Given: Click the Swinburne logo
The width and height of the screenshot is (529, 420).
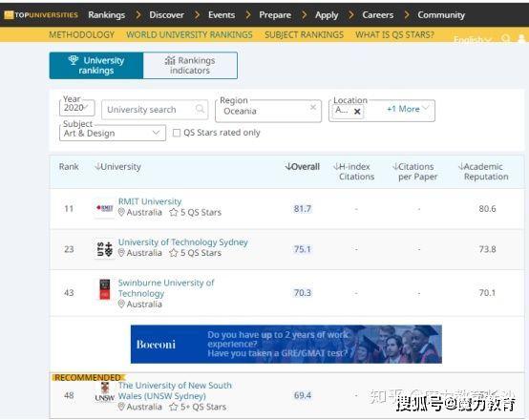Looking at the screenshot, I should click(105, 289).
